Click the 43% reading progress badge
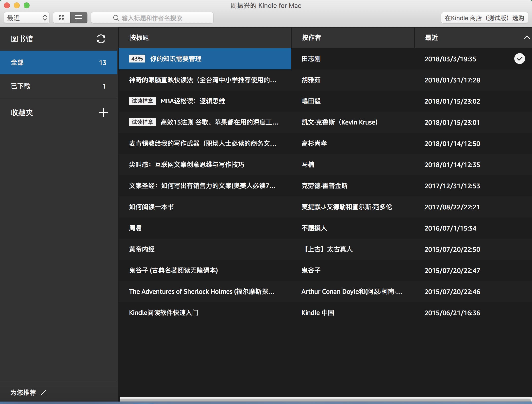 (137, 59)
